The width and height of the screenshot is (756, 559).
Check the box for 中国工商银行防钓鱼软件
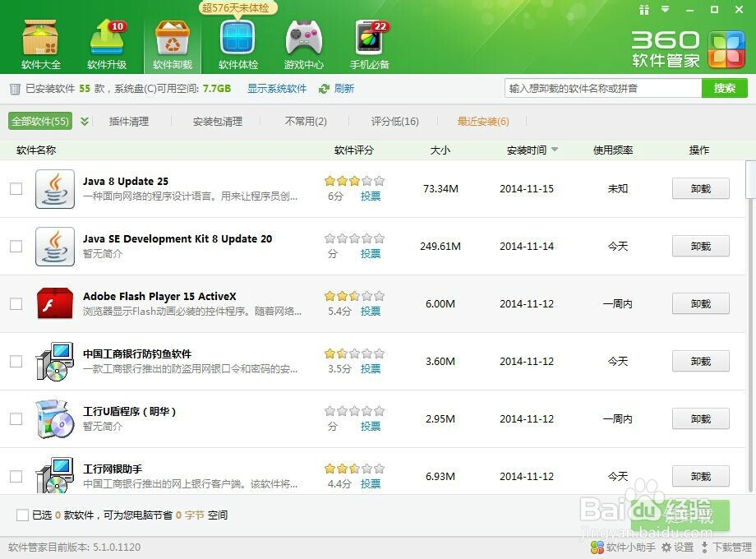[x=16, y=361]
